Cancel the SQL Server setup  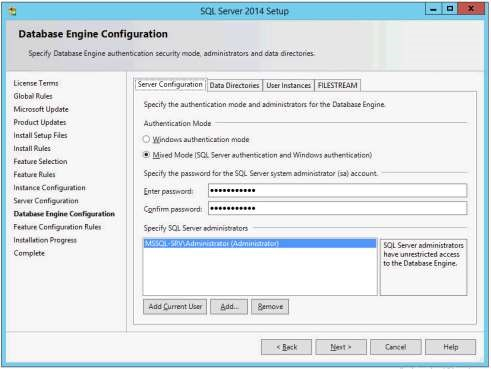[396, 347]
